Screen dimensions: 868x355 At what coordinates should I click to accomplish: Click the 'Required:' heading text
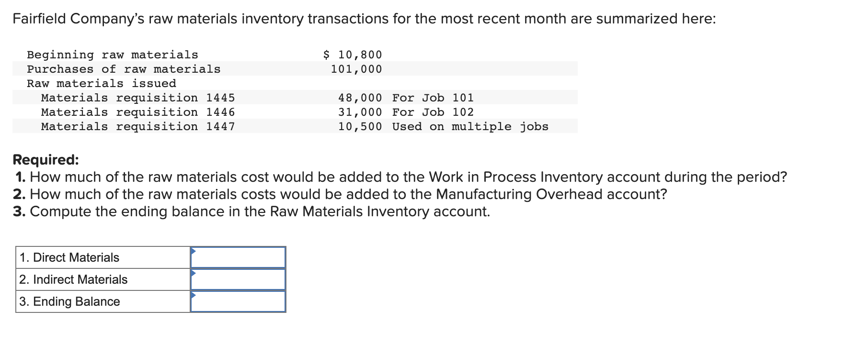pyautogui.click(x=46, y=159)
